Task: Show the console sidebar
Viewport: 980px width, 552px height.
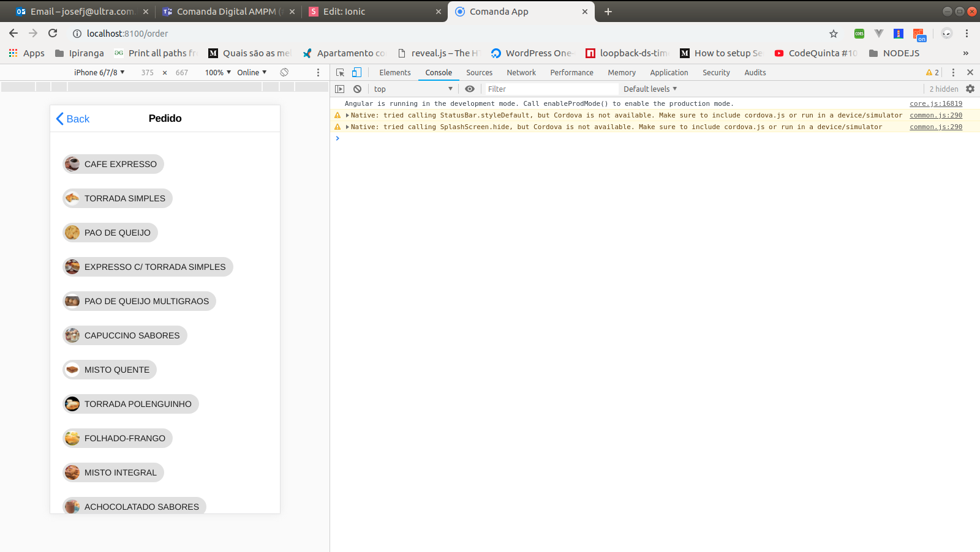Action: pos(340,89)
